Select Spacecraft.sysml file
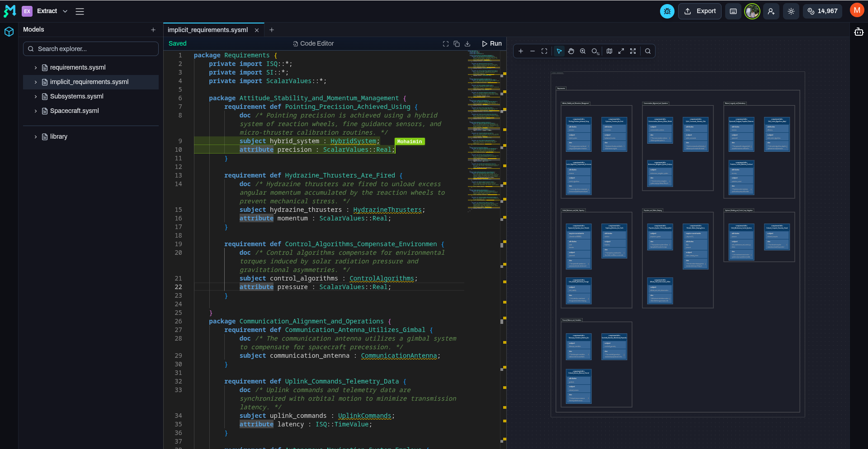This screenshot has width=868, height=449. [75, 111]
